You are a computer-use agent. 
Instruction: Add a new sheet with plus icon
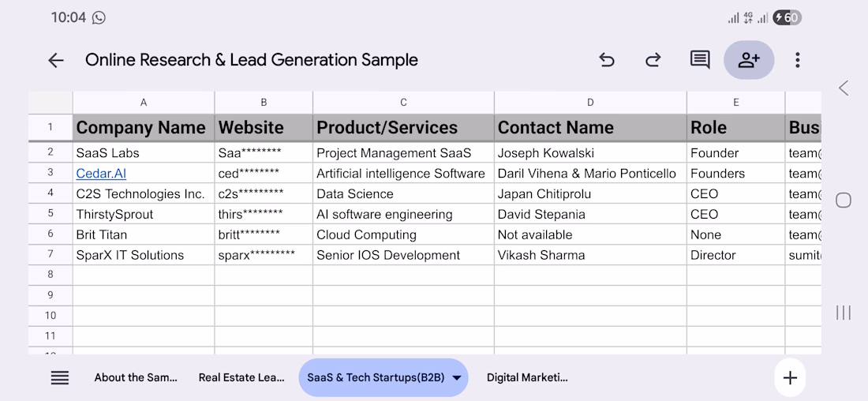click(x=790, y=377)
